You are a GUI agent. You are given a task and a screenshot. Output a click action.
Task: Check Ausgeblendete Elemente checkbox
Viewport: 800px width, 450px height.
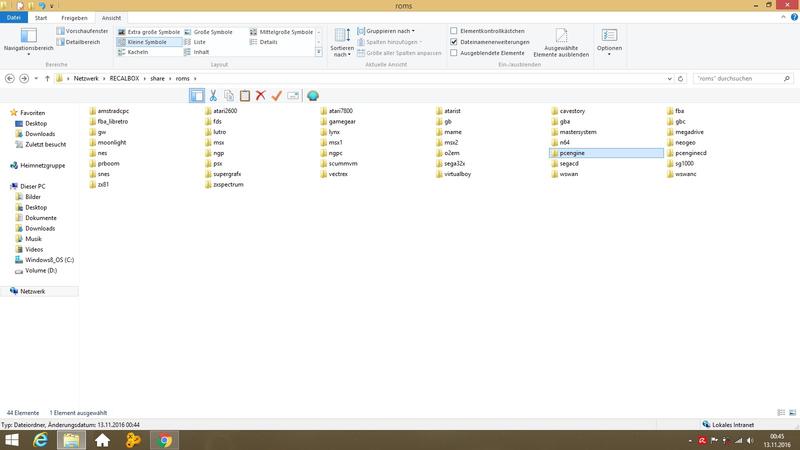click(454, 53)
